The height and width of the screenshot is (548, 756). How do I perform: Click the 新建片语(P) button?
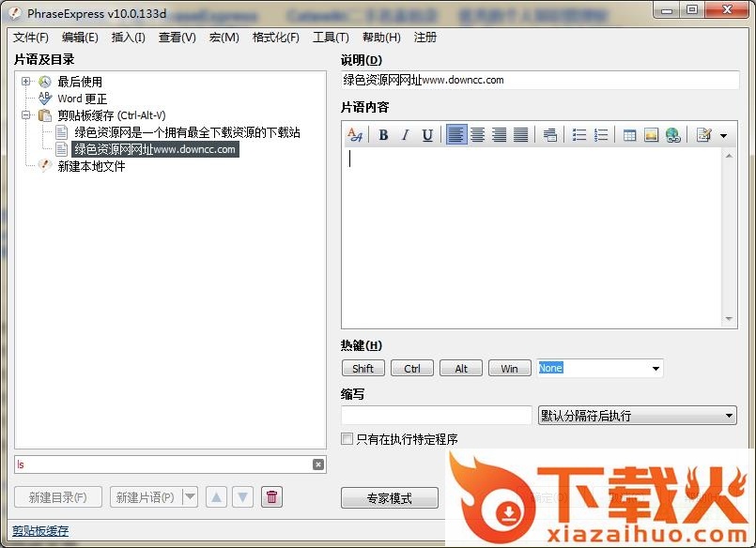tap(147, 497)
